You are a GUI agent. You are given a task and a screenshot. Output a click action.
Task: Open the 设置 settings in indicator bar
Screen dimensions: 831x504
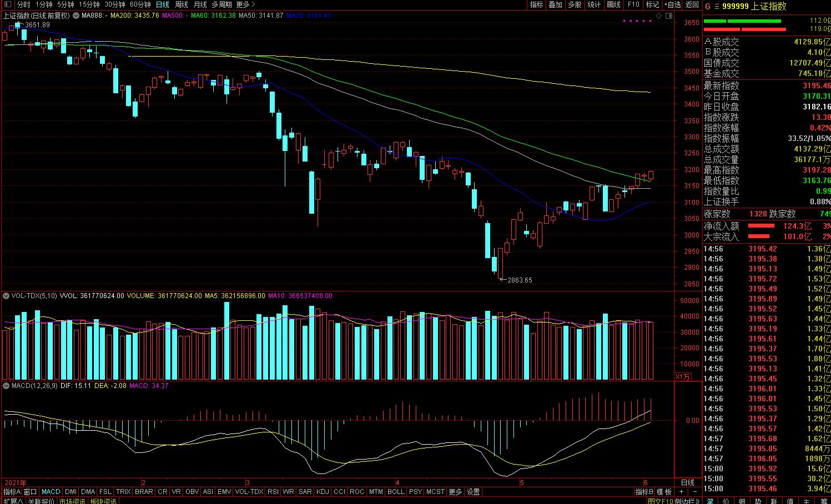coord(473,492)
